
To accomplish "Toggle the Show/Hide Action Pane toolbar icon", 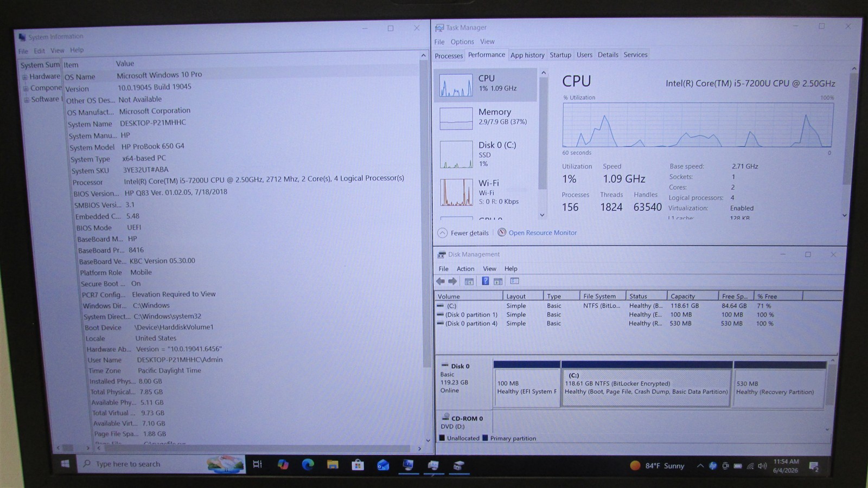I will pos(498,281).
